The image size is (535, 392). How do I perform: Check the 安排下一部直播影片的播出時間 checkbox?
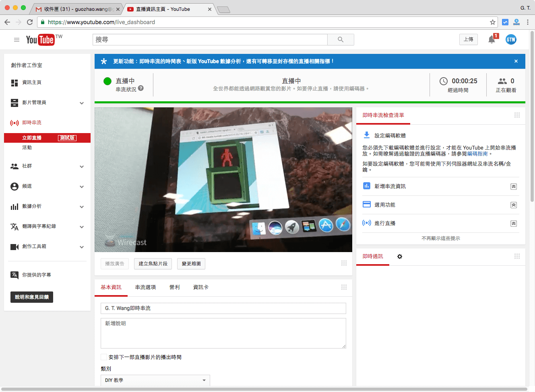point(103,357)
